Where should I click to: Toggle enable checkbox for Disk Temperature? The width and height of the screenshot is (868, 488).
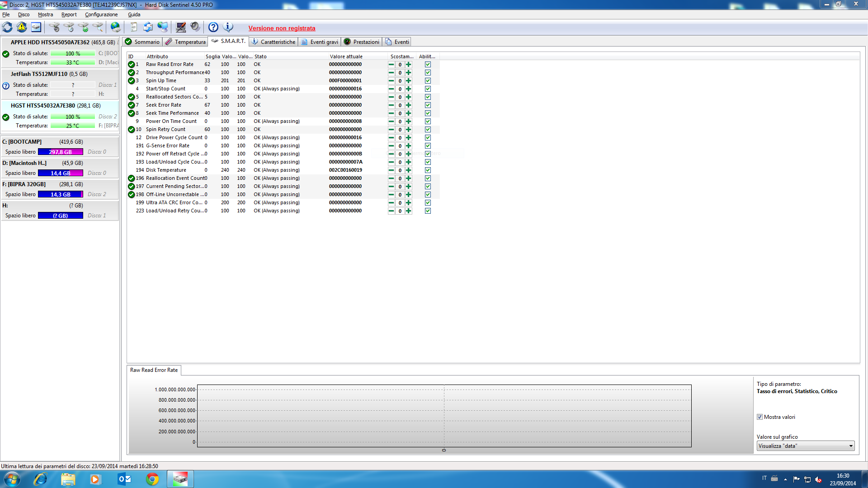428,170
